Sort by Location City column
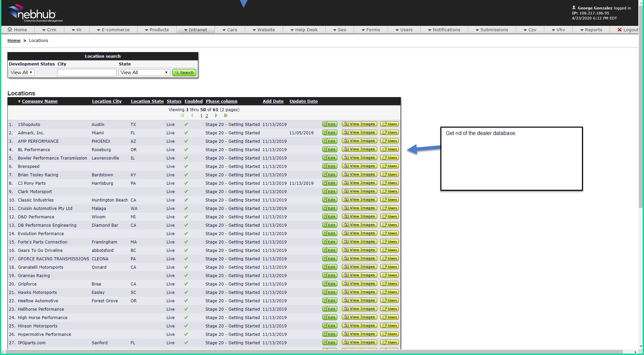The height and width of the screenshot is (355, 644). pyautogui.click(x=107, y=101)
